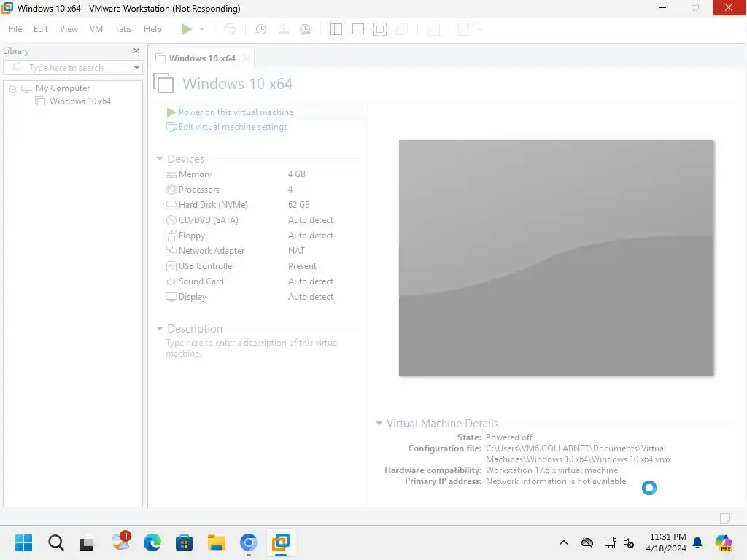Open Snapshot Manager toolbar icon
Viewport: 747px width, 560px height.
306,29
